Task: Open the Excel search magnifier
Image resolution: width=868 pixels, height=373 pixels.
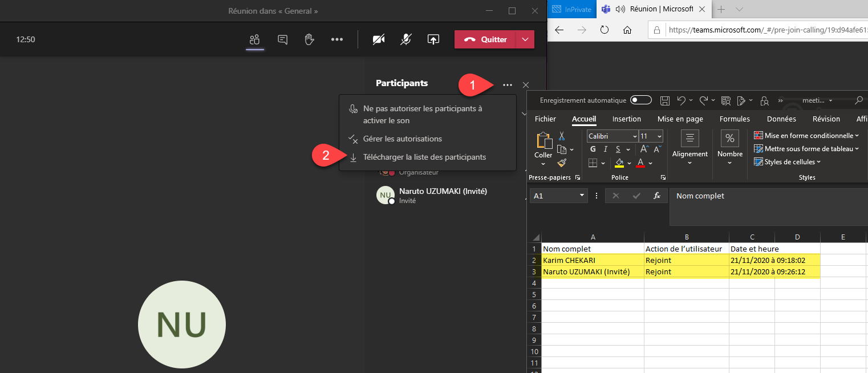Action: click(859, 100)
